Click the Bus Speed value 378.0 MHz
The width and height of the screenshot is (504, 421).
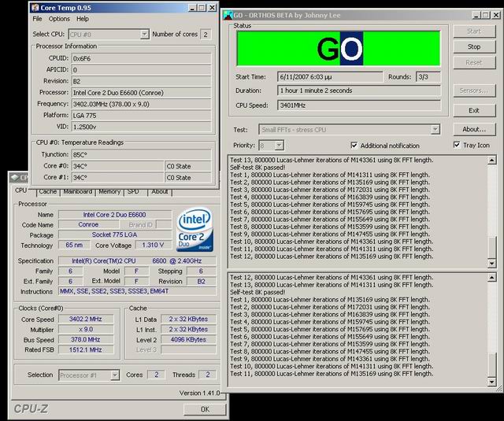click(x=86, y=340)
